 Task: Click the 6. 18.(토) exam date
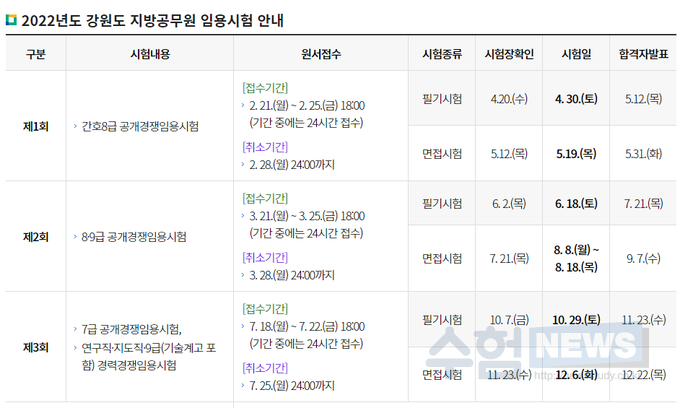[x=576, y=203]
